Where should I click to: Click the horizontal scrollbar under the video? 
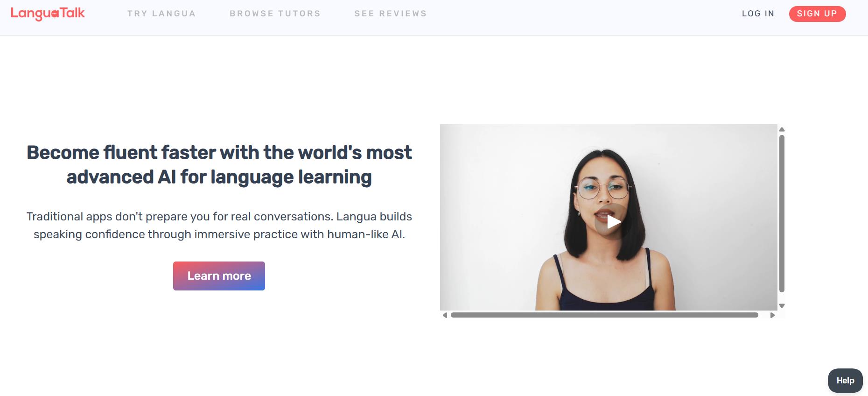click(x=604, y=315)
